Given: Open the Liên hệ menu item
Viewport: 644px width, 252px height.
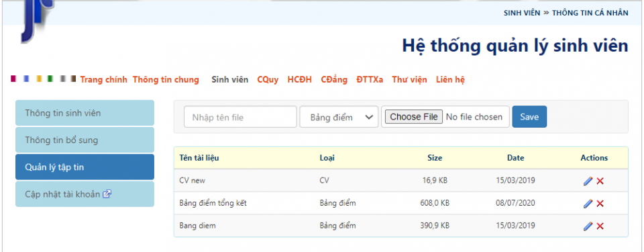Looking at the screenshot, I should pyautogui.click(x=450, y=80).
